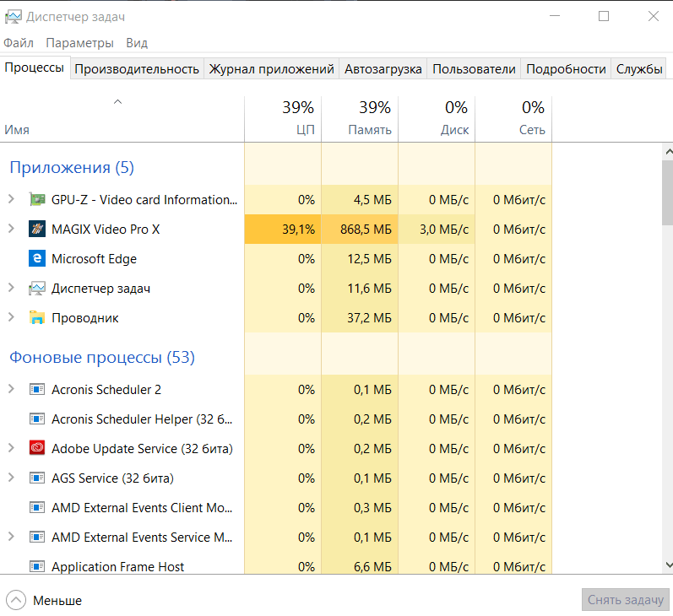
Task: Click the Microsoft Edge icon
Action: coord(37,259)
